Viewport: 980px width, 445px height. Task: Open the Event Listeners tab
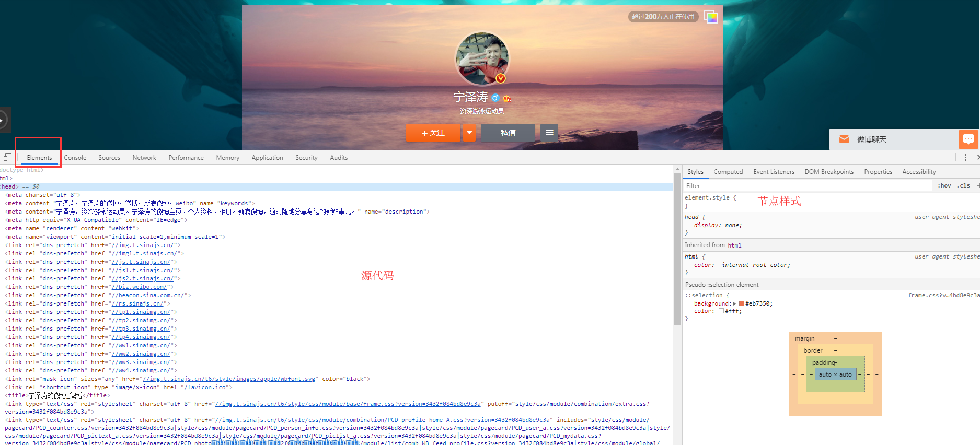click(x=774, y=172)
